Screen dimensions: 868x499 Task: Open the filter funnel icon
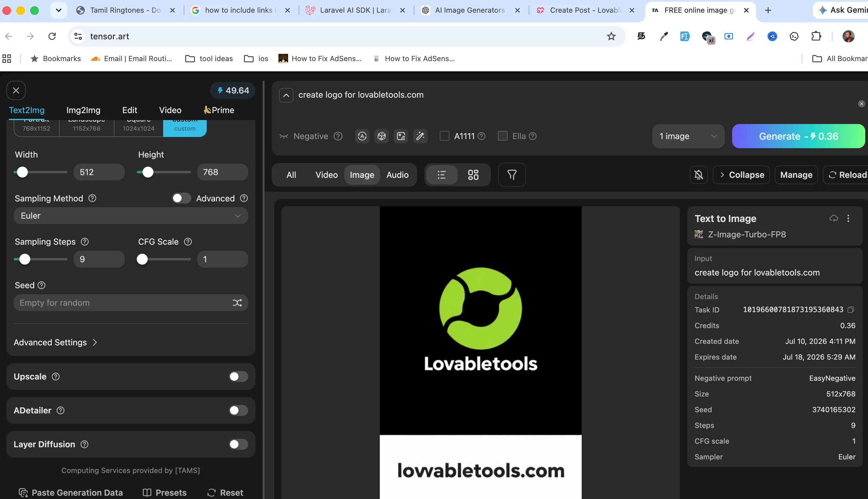tap(512, 175)
